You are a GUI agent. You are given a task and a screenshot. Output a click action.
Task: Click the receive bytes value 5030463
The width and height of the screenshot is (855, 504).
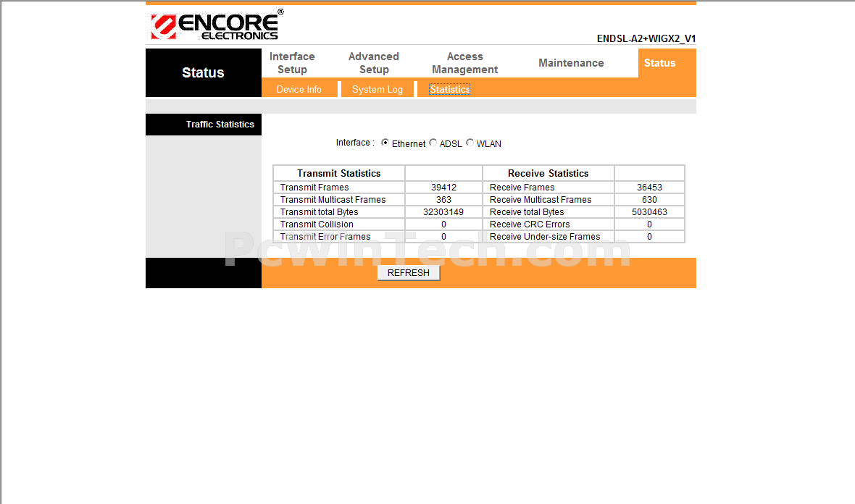[649, 212]
